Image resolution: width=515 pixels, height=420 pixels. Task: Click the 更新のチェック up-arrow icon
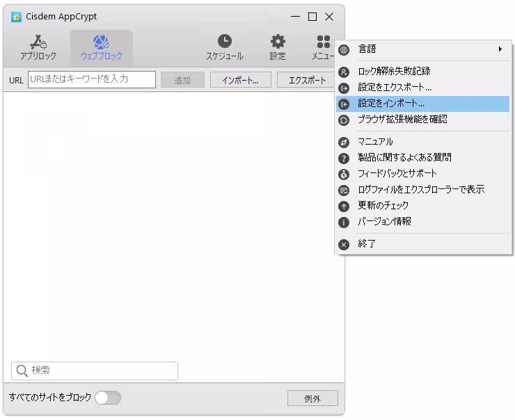344,207
